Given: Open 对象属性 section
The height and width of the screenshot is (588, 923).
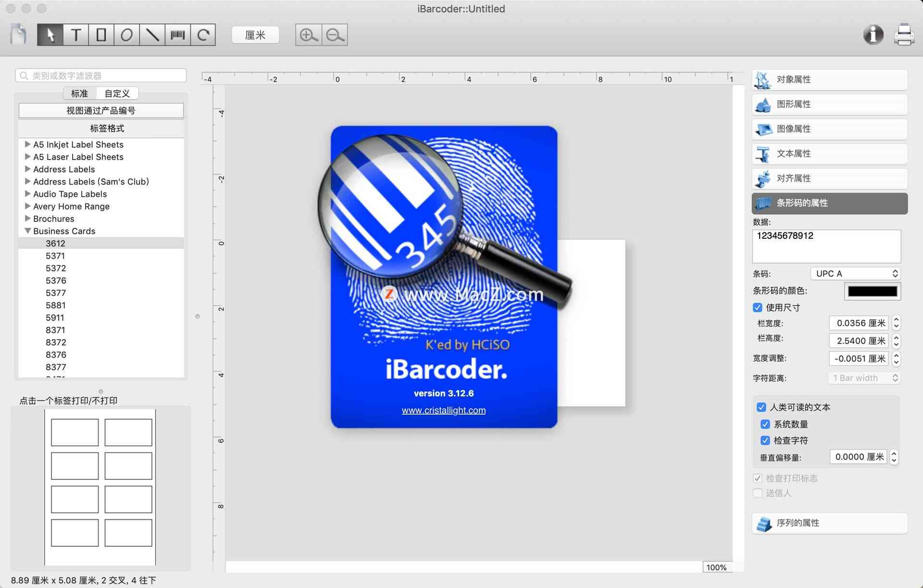Looking at the screenshot, I should pyautogui.click(x=830, y=80).
